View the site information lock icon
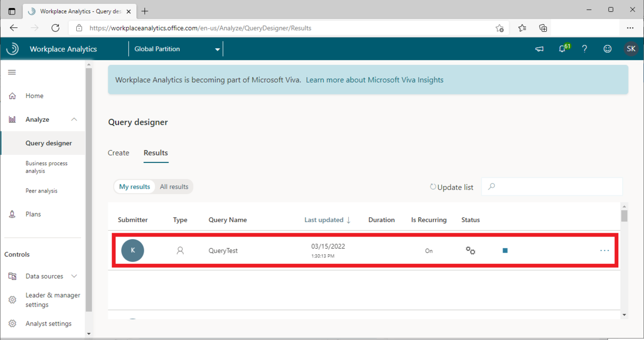 [79, 28]
